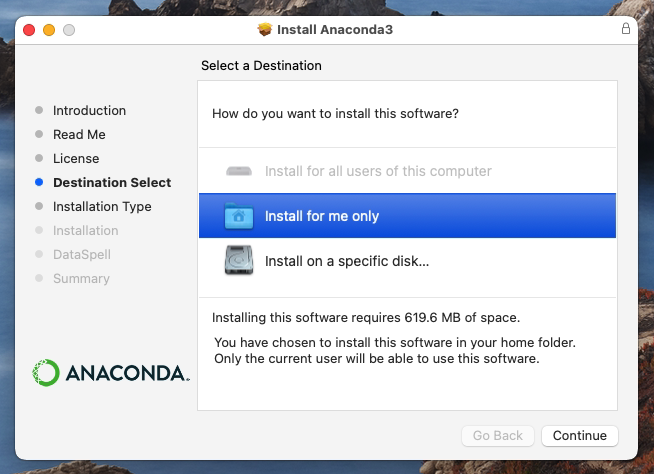The width and height of the screenshot is (654, 474).
Task: Jump to the License step
Action: [x=76, y=159]
